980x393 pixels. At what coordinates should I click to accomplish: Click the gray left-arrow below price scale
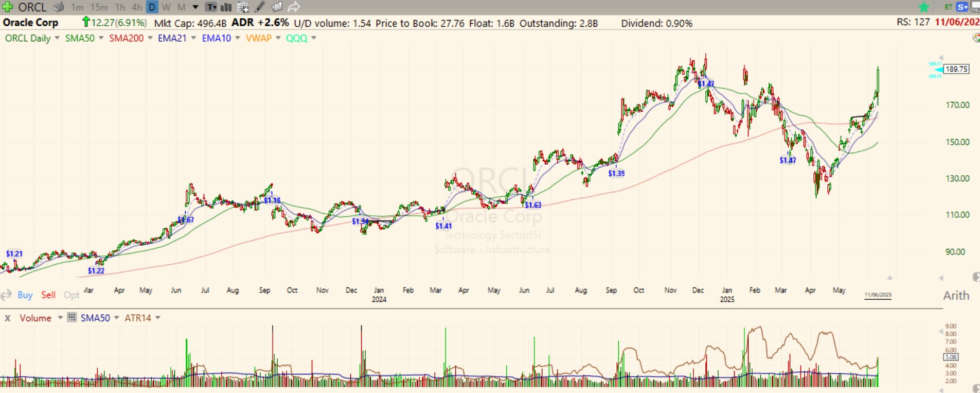[x=941, y=278]
